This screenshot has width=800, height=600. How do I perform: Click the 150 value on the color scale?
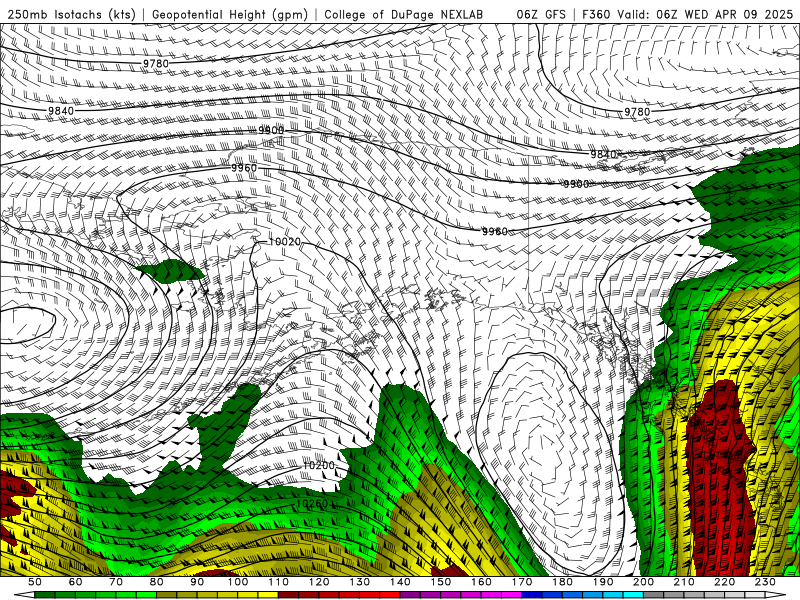441,582
